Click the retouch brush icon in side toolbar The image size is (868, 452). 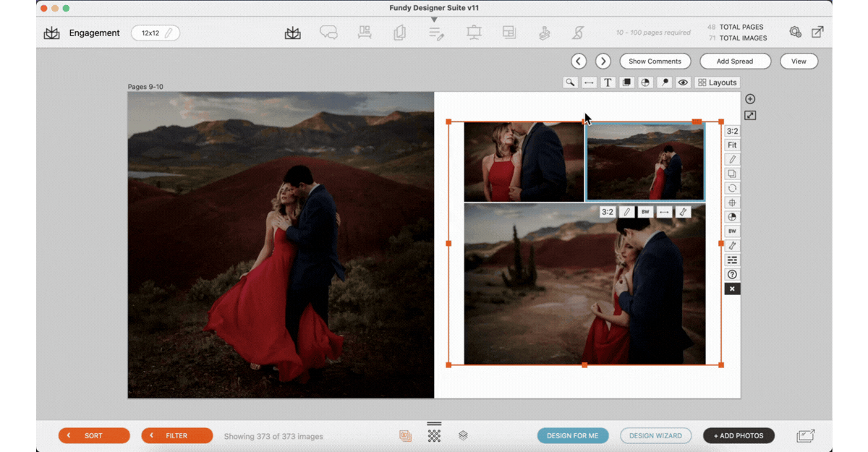732,246
